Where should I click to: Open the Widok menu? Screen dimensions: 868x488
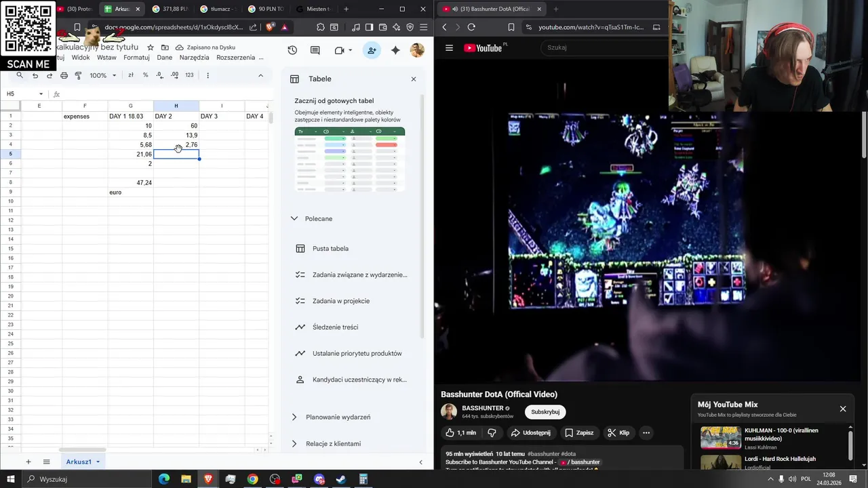81,58
